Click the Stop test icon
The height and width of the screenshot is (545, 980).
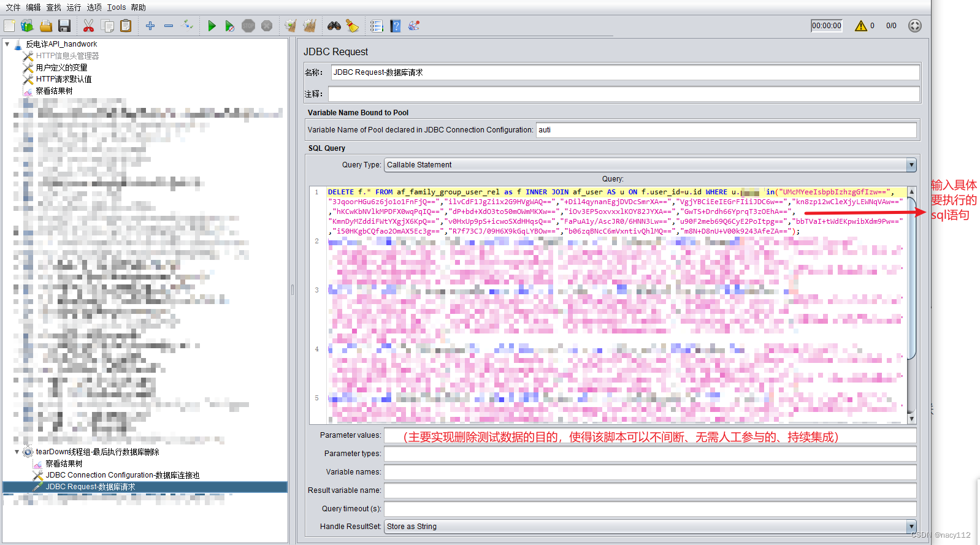[x=248, y=26]
